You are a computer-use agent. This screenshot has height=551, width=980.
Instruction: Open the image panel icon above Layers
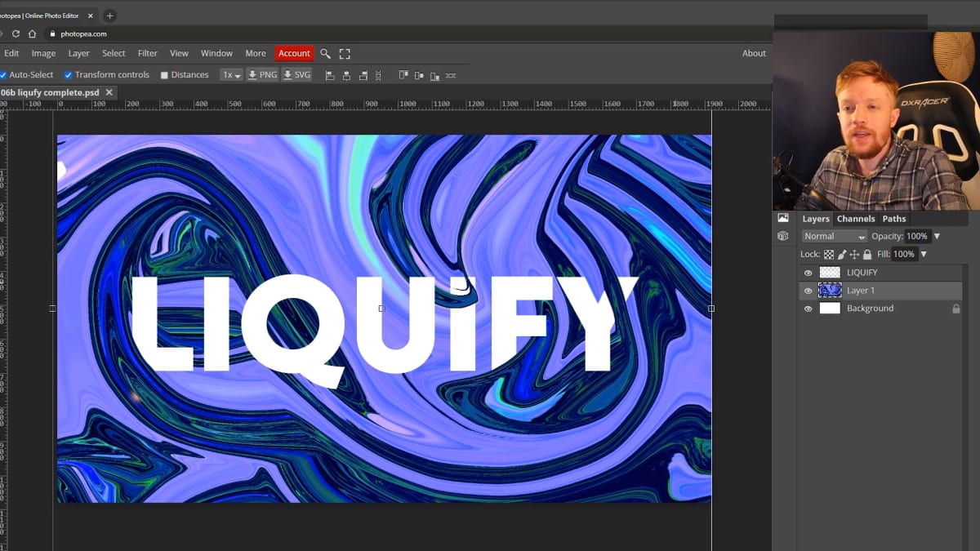(782, 218)
